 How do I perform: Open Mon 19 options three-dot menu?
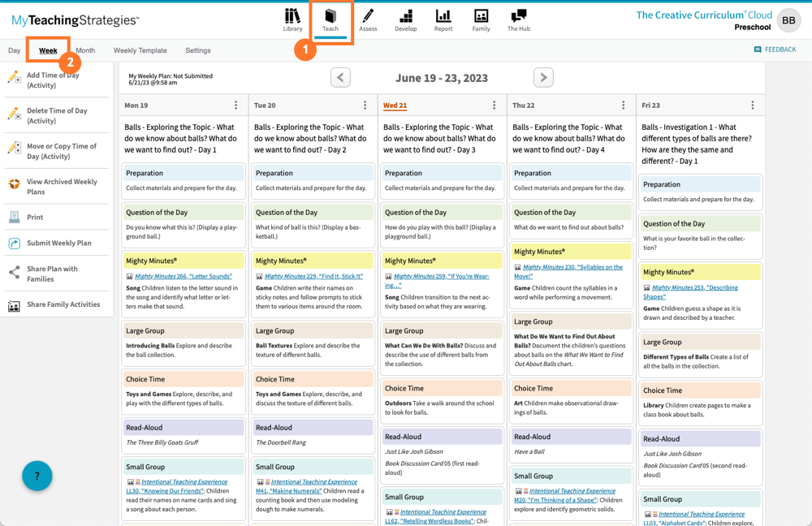[x=236, y=106]
